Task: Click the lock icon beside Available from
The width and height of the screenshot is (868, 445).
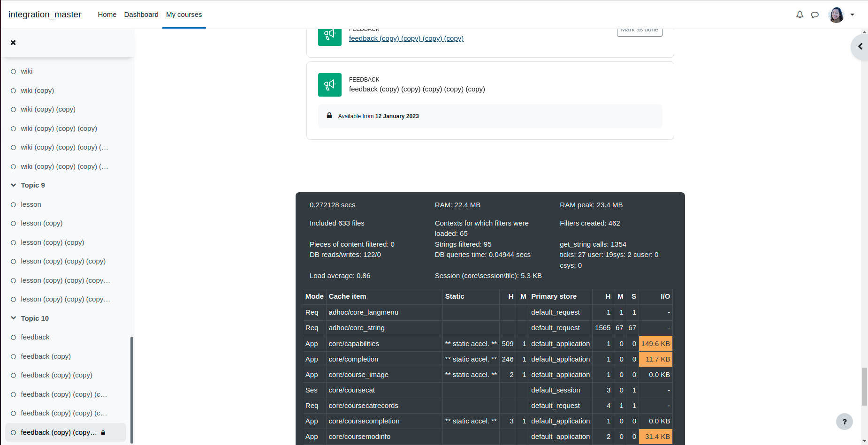Action: pyautogui.click(x=329, y=115)
